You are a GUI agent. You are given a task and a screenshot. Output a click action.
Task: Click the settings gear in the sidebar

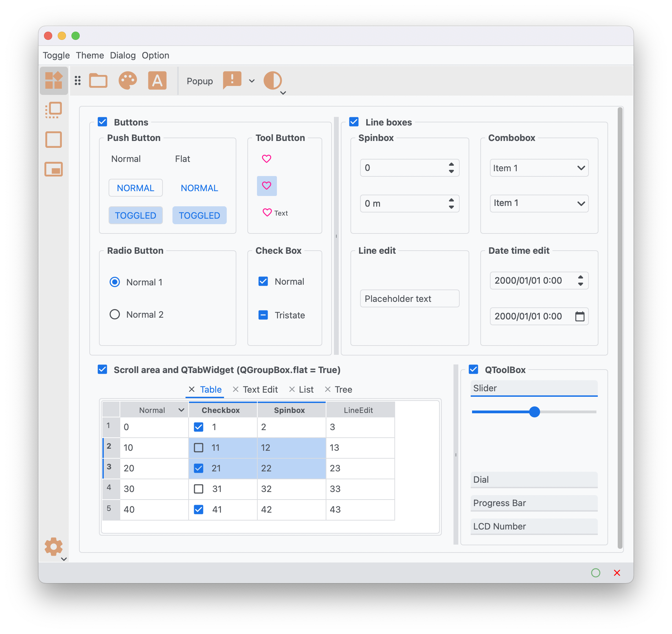(x=54, y=546)
